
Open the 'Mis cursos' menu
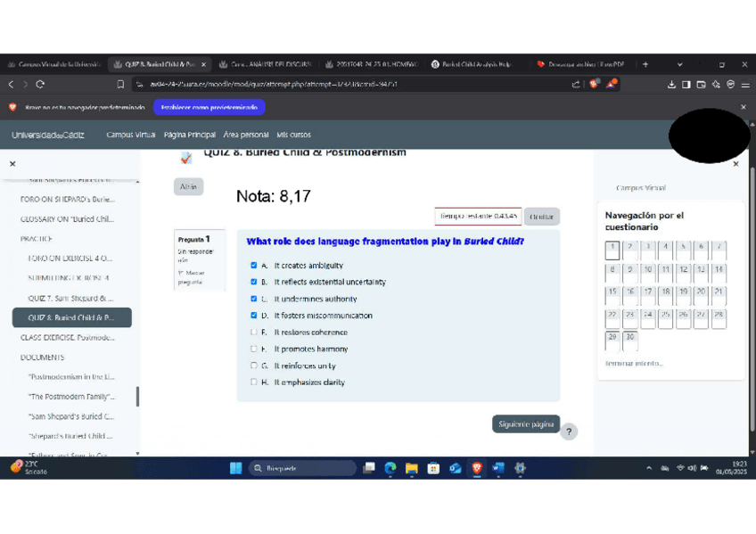tap(293, 135)
